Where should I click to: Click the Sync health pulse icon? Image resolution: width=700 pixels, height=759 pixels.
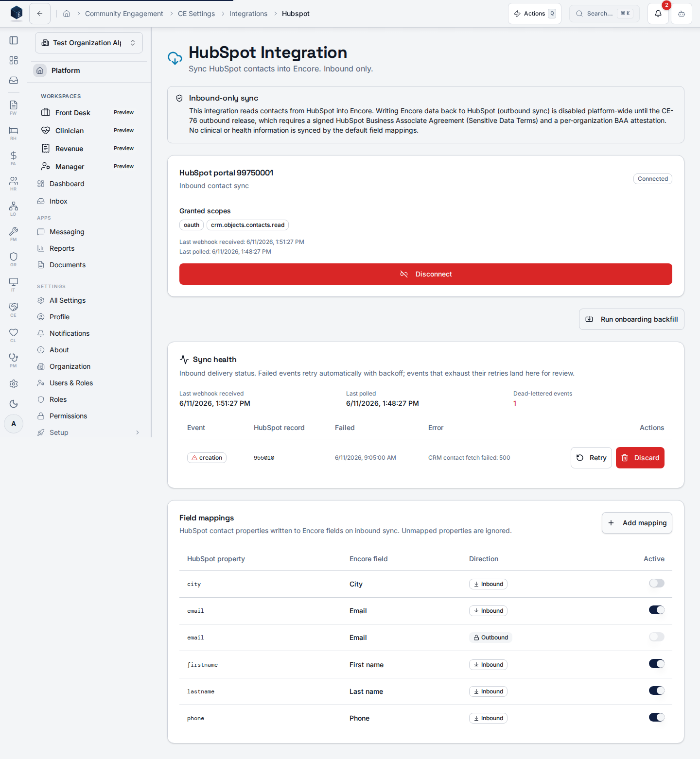(x=184, y=360)
